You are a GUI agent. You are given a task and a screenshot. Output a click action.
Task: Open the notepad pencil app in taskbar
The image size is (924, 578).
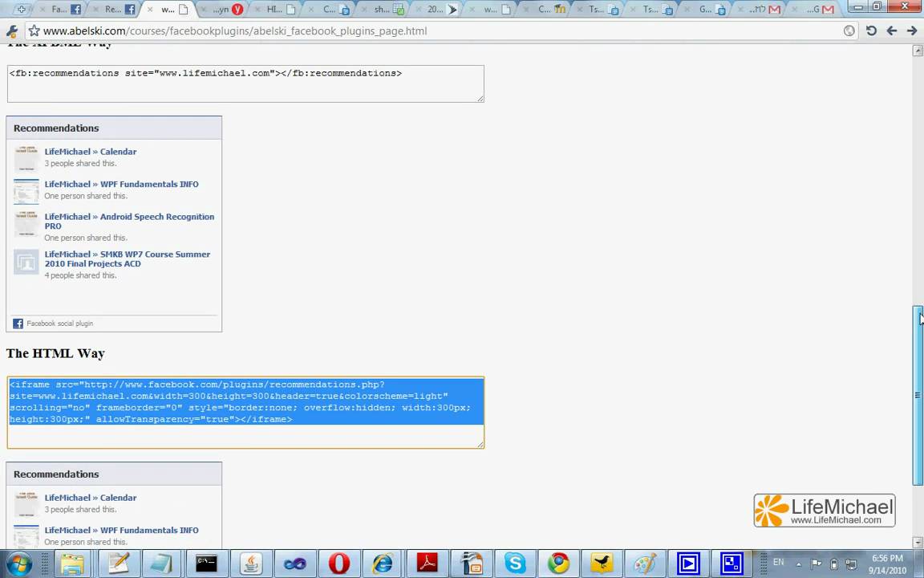pos(119,564)
